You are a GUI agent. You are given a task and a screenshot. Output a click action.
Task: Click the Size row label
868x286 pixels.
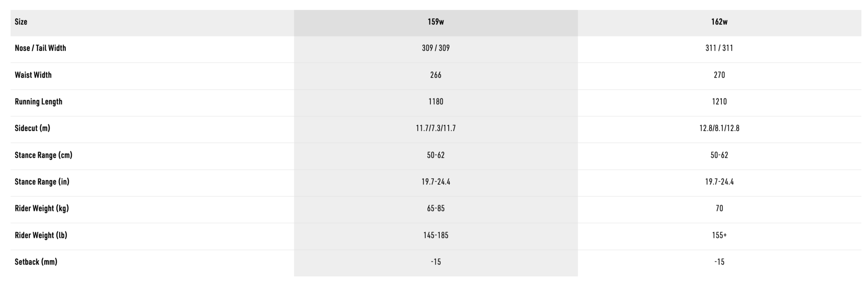(x=21, y=22)
